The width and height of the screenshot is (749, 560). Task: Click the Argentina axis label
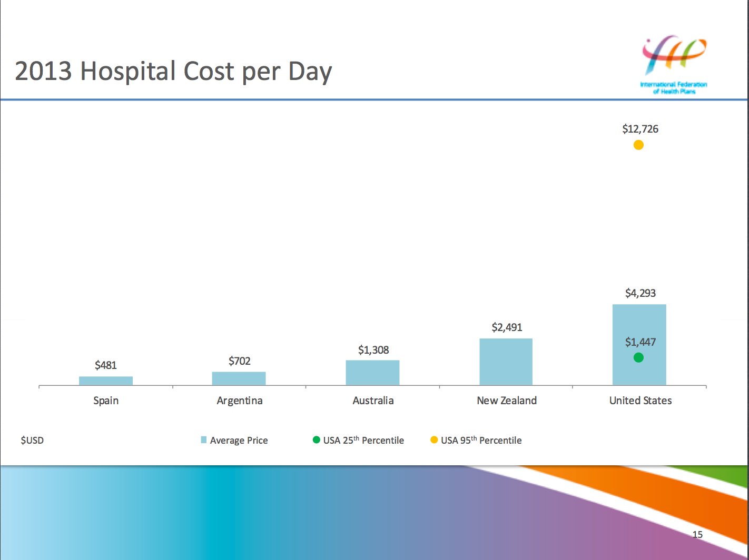tap(240, 401)
